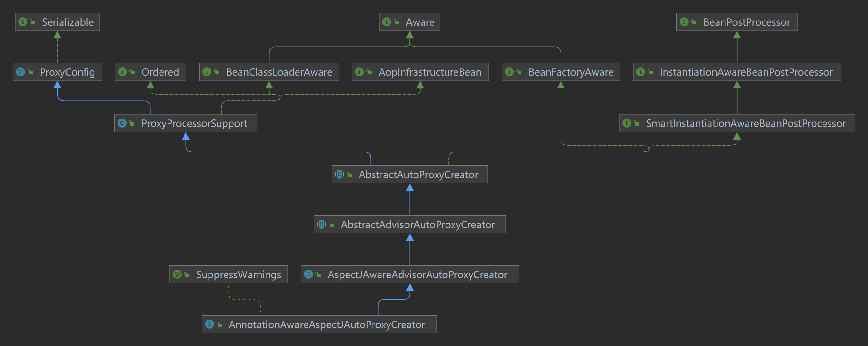Click the class icon on AnnotationAwareAspectJAutoProxyCreator
The height and width of the screenshot is (346, 868).
(209, 324)
